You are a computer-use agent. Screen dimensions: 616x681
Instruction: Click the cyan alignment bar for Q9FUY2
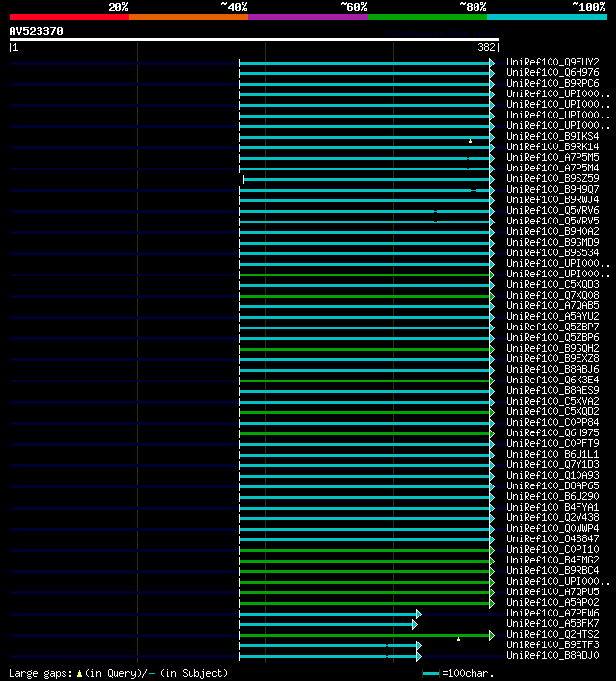point(364,63)
